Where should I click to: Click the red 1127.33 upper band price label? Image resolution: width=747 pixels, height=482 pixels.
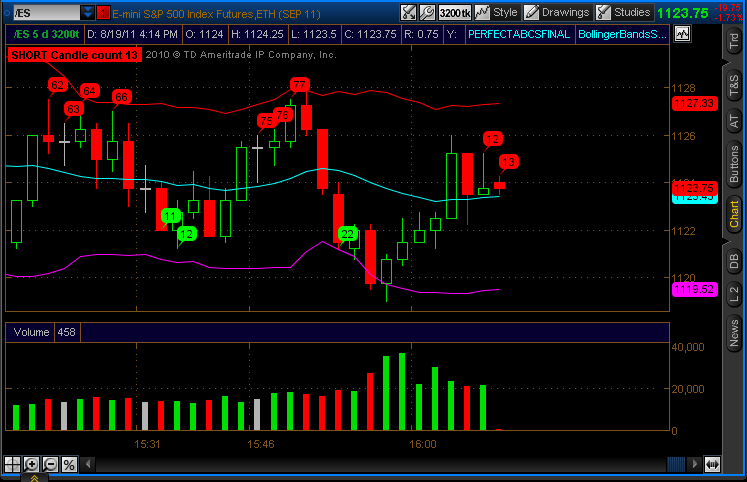(694, 103)
